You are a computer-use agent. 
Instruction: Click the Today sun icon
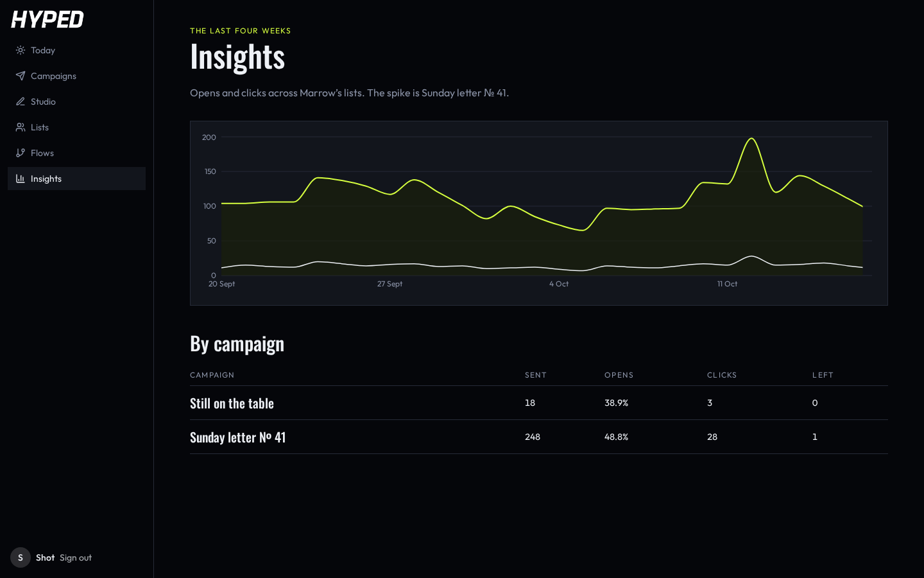[21, 50]
